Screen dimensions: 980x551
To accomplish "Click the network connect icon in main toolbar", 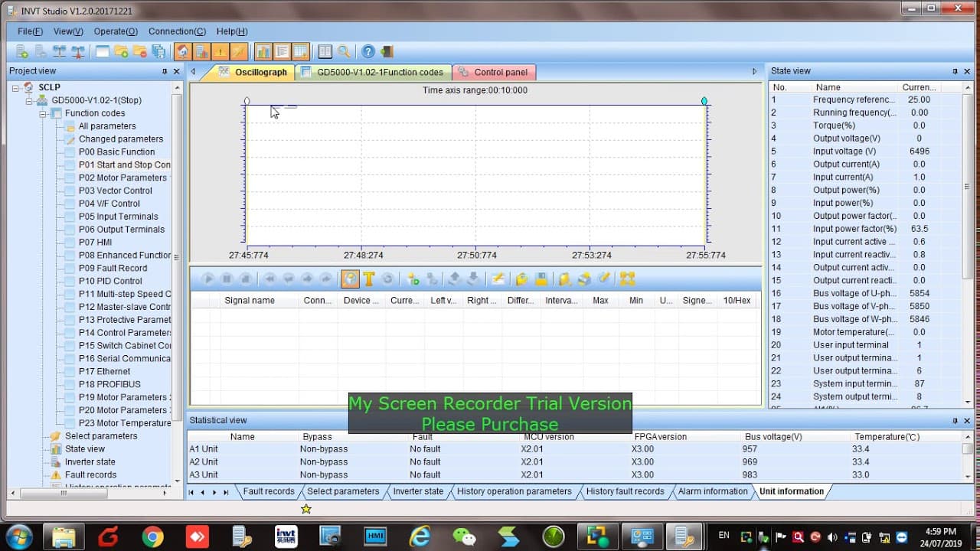I will tap(59, 52).
